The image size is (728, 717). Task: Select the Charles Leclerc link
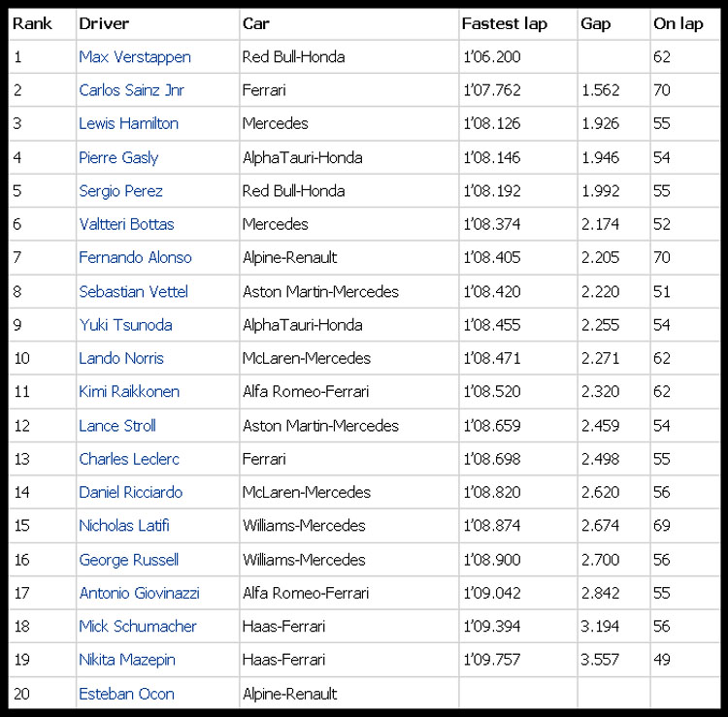coord(129,459)
